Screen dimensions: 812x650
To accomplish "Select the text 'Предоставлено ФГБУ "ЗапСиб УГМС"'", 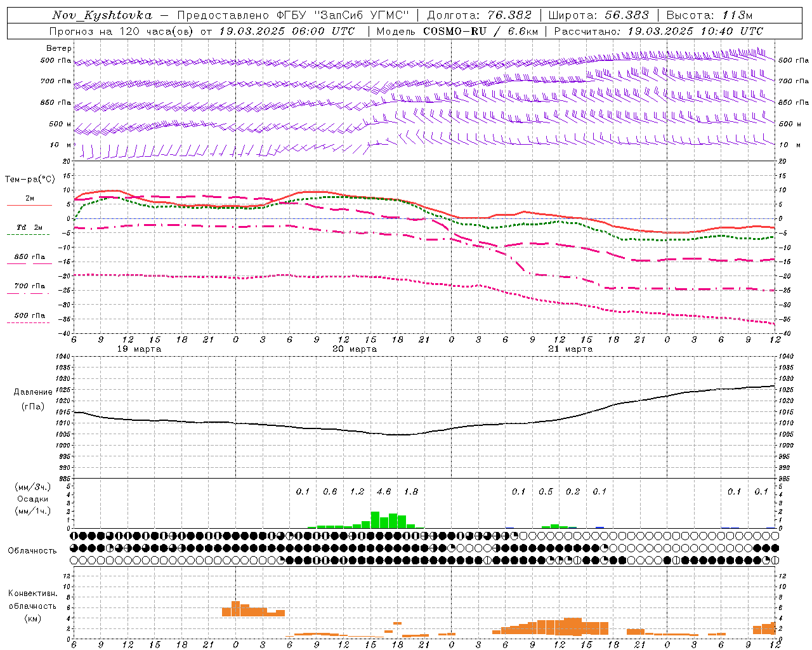I will coord(294,15).
